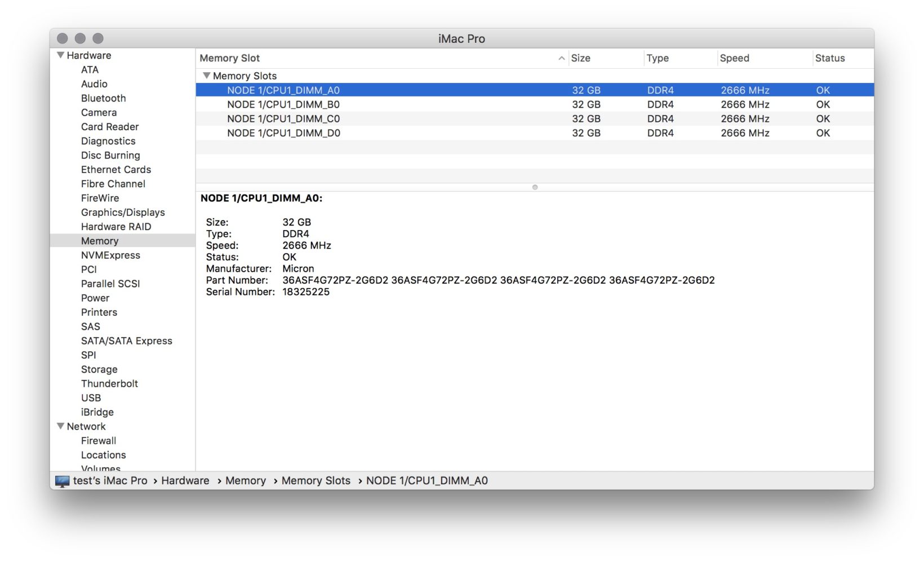Select USB in the sidebar
Viewport: 924px width, 561px height.
pyautogui.click(x=91, y=398)
